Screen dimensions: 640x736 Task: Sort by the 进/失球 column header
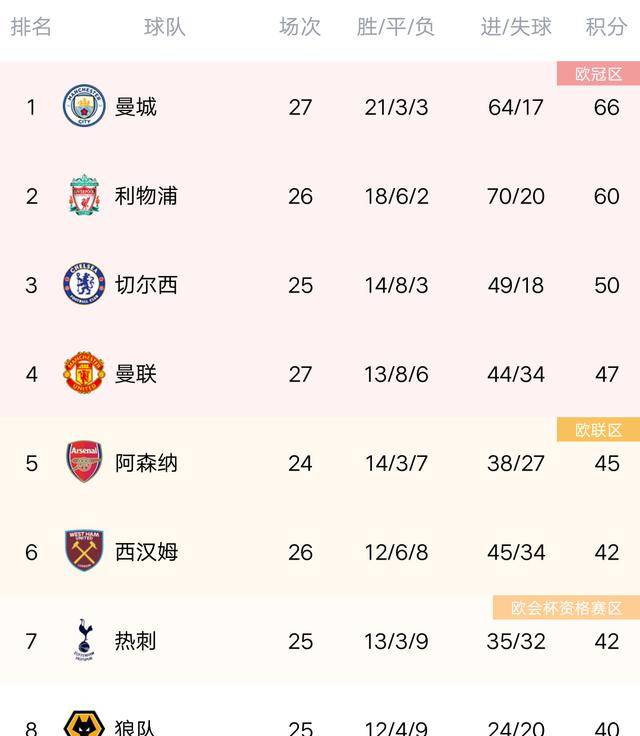pos(516,27)
